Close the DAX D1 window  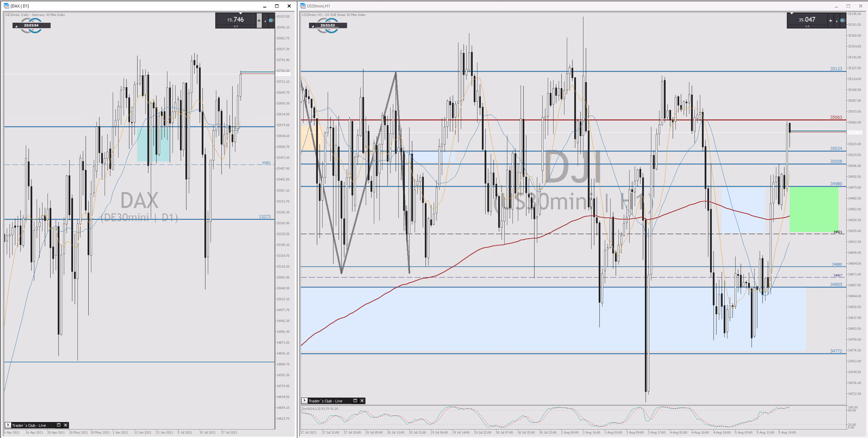tap(289, 6)
